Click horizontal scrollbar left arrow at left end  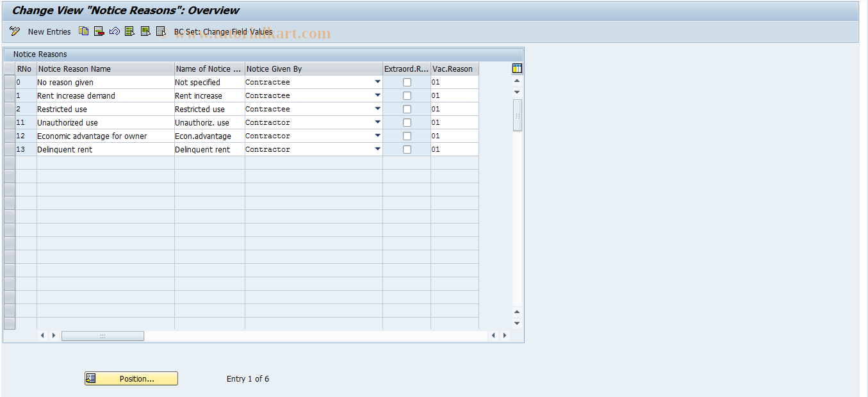click(x=42, y=336)
